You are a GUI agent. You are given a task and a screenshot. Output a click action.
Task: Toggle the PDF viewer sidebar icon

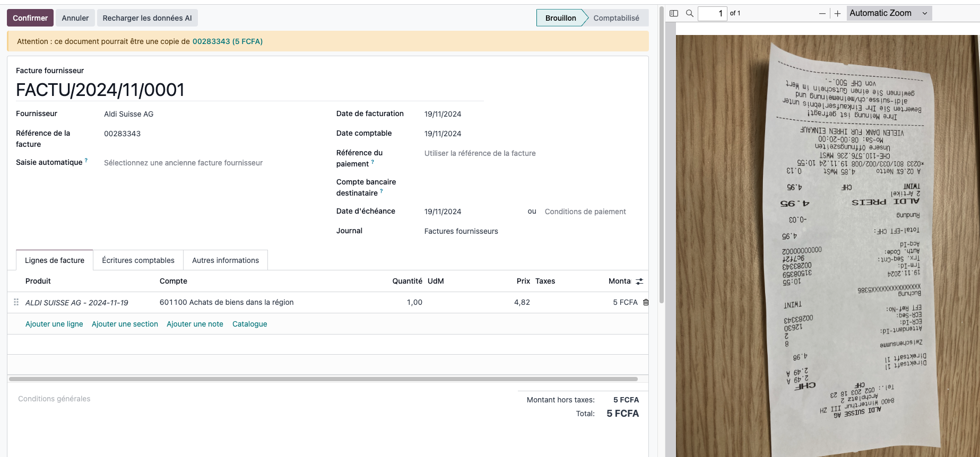coord(674,13)
